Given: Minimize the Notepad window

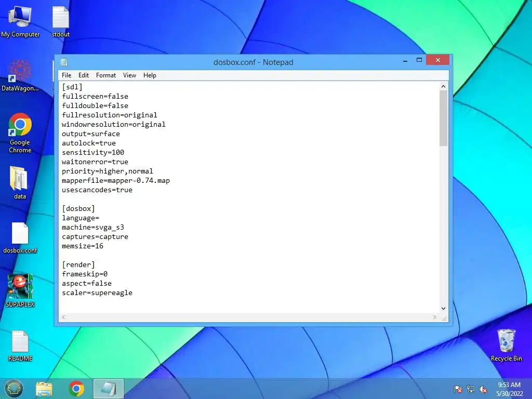Looking at the screenshot, I should tap(405, 60).
